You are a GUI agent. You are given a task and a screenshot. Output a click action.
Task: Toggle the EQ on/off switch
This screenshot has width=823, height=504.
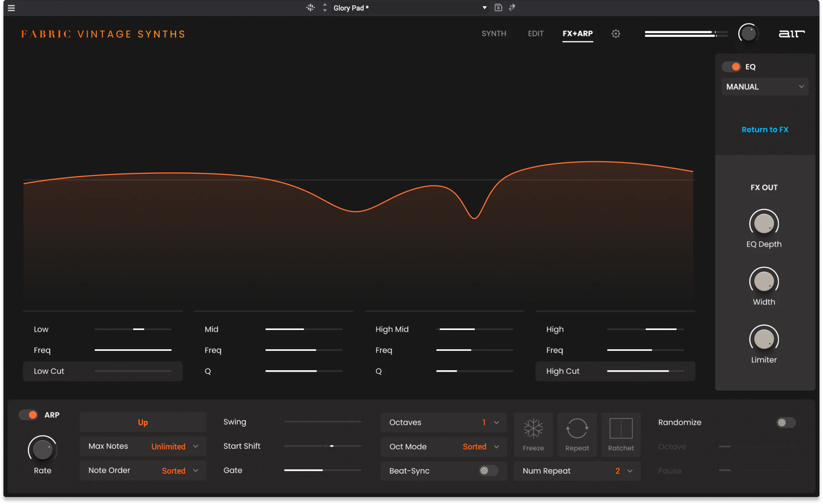732,67
